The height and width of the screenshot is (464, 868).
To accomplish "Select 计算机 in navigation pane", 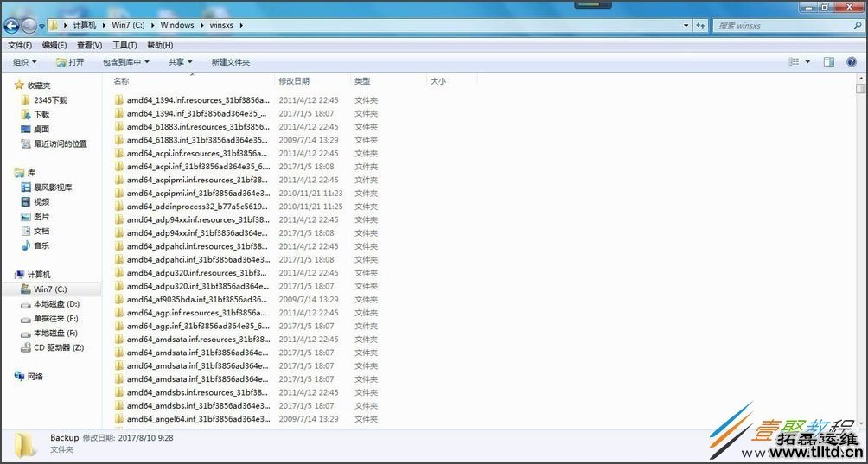I will pos(39,275).
